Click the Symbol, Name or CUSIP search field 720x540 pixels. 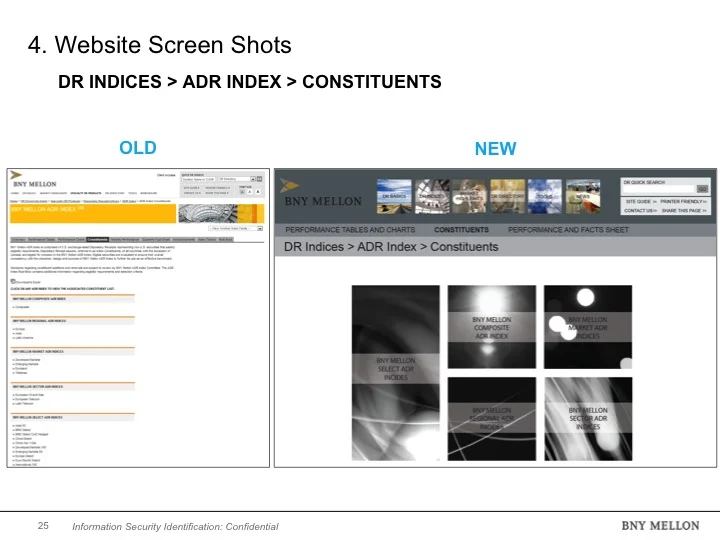[x=198, y=179]
